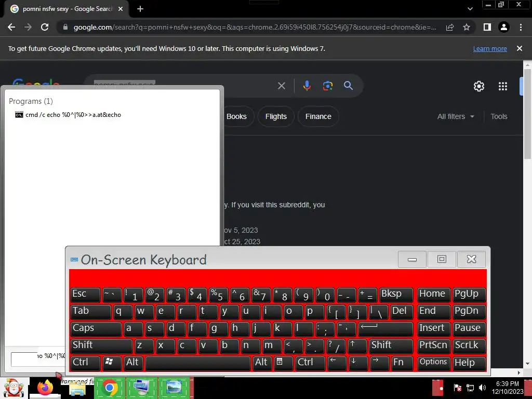Open On-Screen Keyboard Help
532x399 pixels.
click(x=469, y=363)
